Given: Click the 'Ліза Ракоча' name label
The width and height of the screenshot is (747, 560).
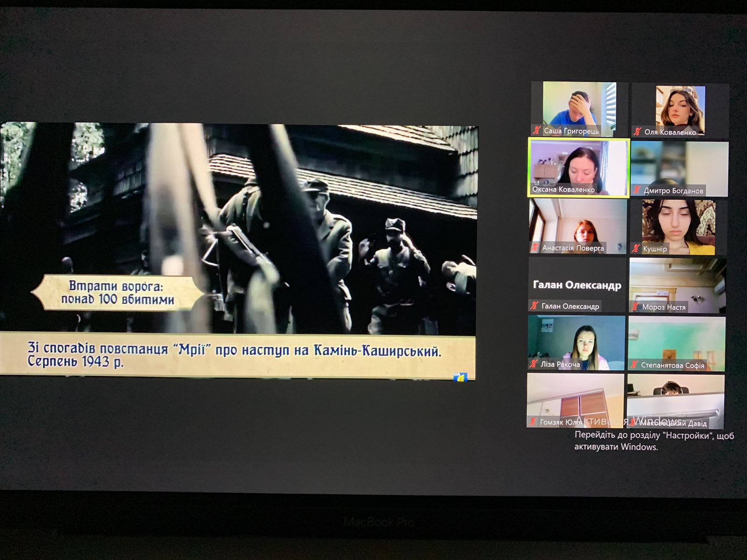Looking at the screenshot, I should (x=560, y=364).
